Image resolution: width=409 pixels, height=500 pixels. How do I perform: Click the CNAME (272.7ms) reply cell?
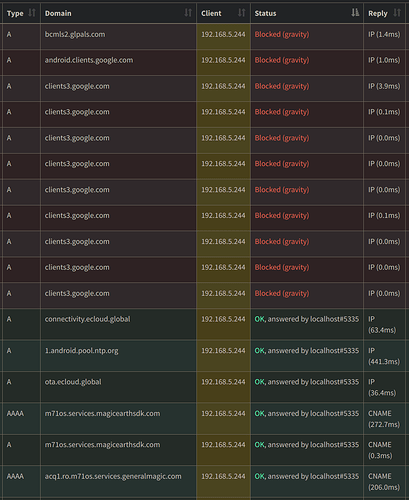click(x=384, y=419)
